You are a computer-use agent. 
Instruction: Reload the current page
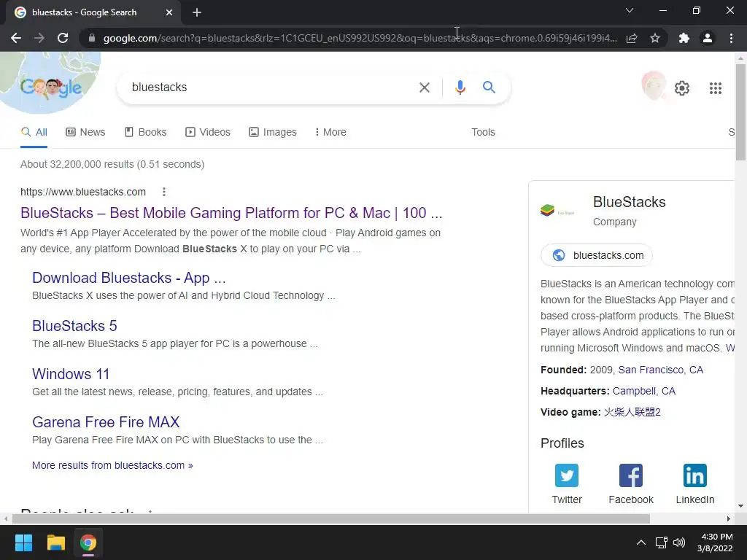pos(63,38)
